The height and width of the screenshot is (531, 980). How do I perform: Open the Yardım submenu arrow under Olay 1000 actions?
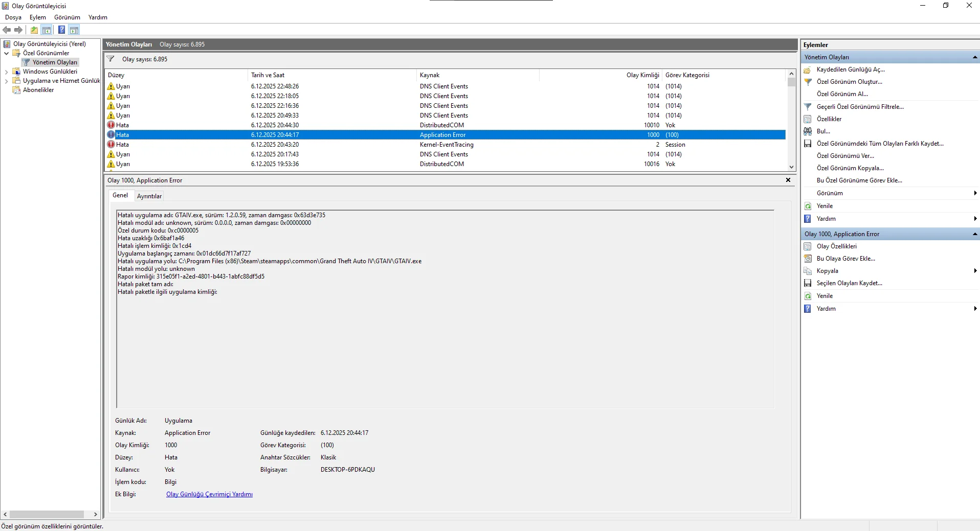[x=975, y=309]
